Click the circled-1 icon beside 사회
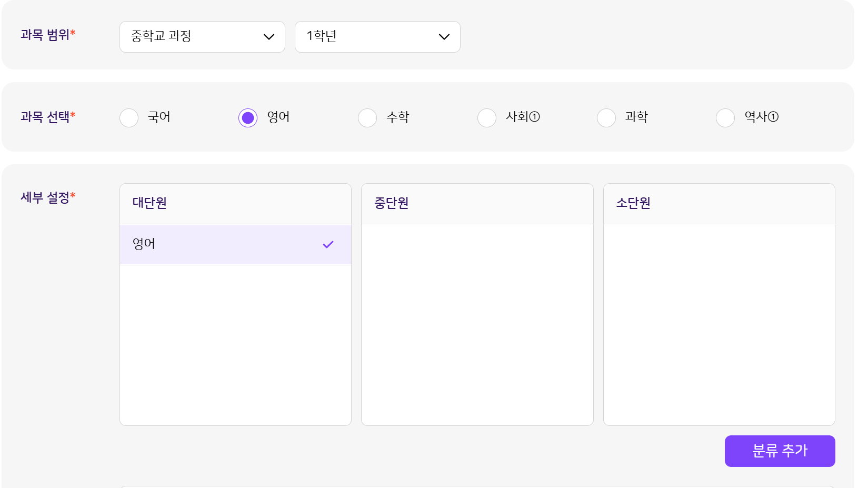This screenshot has height=488, width=868. (x=534, y=117)
